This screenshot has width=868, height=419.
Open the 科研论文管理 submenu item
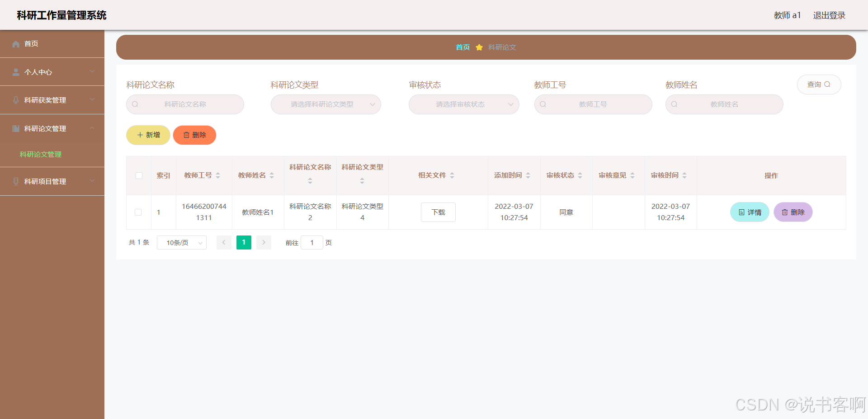[40, 154]
